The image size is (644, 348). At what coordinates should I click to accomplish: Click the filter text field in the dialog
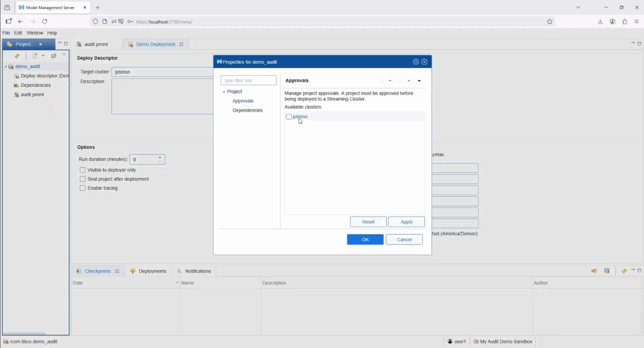coord(248,80)
